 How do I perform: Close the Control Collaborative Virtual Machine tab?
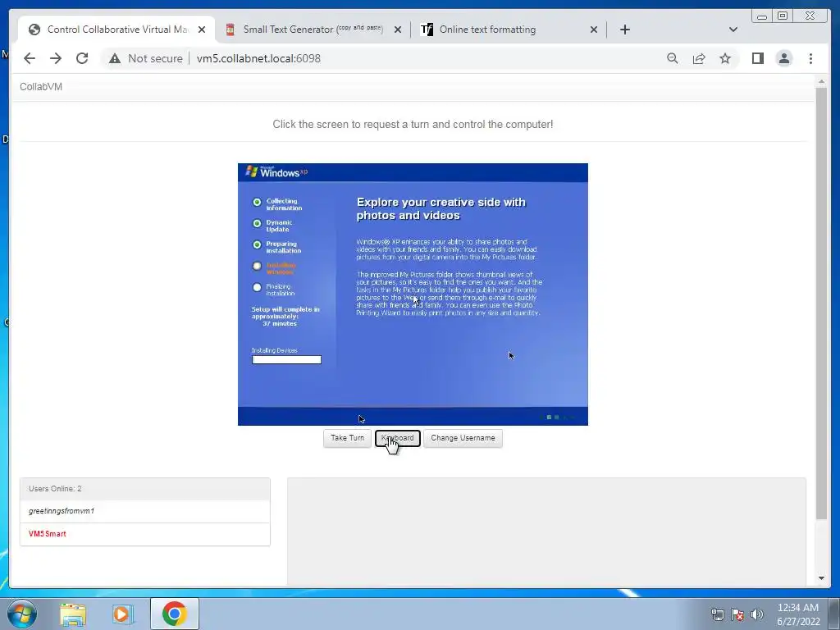click(202, 30)
